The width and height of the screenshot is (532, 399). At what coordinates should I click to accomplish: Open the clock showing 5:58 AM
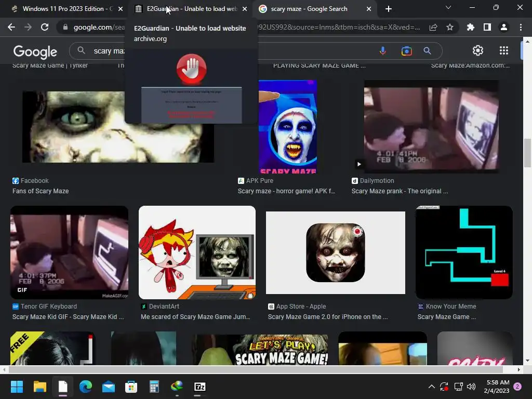tap(497, 387)
